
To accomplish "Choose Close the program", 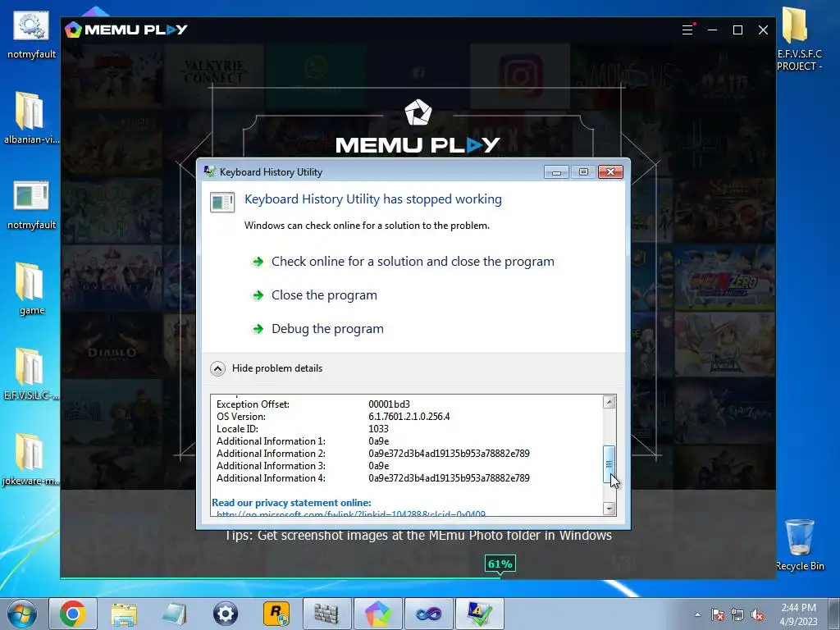I will (324, 295).
